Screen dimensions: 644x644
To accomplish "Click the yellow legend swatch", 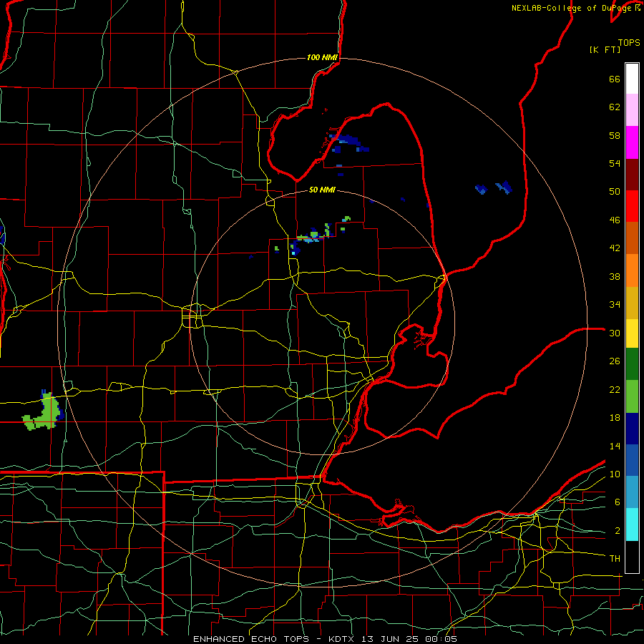I will pyautogui.click(x=632, y=333).
